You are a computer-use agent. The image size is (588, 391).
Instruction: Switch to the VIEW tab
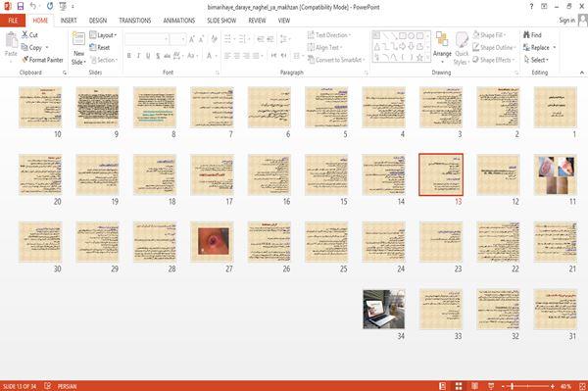(284, 21)
